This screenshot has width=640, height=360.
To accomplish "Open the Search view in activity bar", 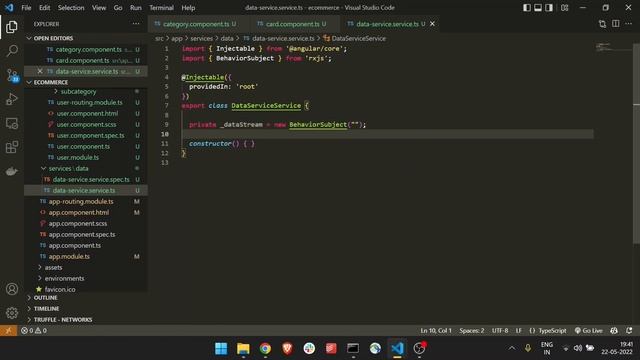I will click(12, 51).
